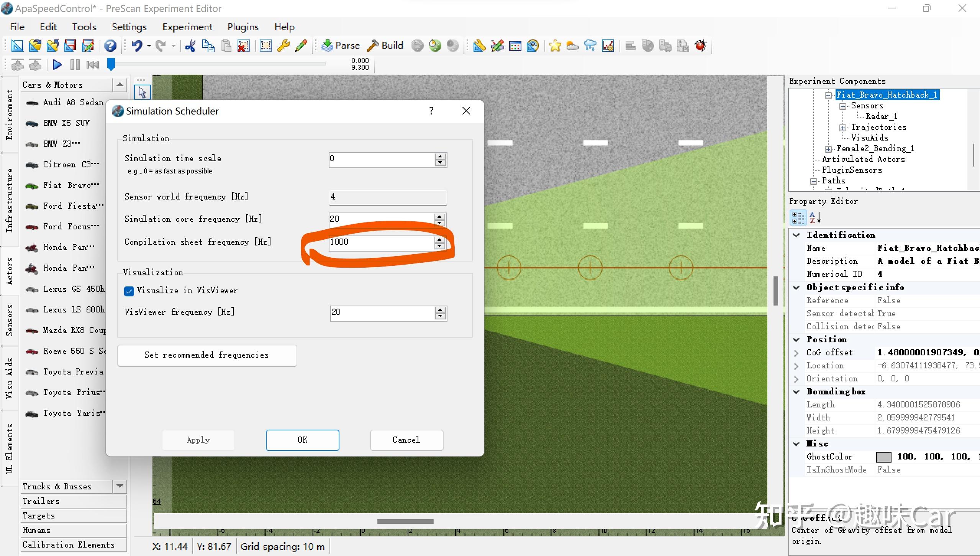The height and width of the screenshot is (556, 980).
Task: Open the Experiment menu
Action: pyautogui.click(x=187, y=27)
